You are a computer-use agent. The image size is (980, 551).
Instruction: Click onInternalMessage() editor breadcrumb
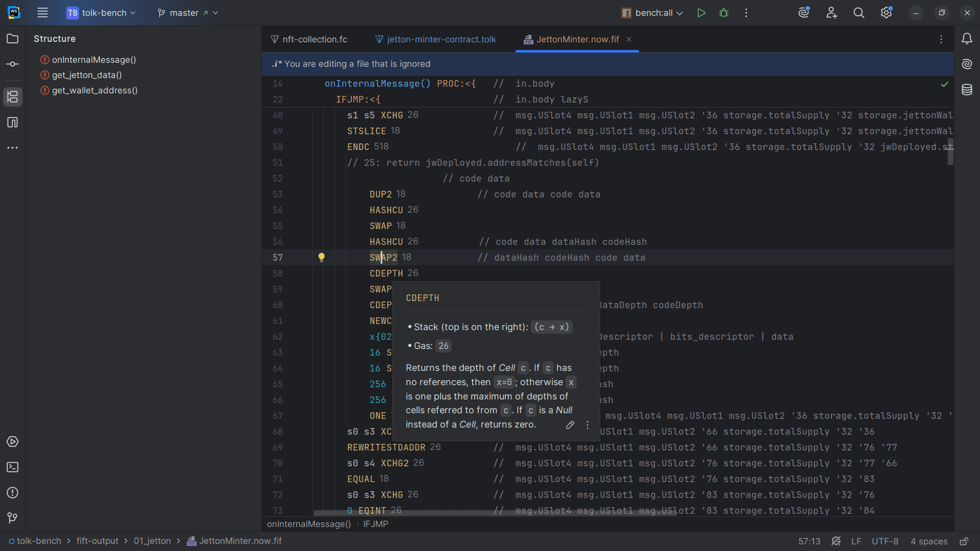309,524
